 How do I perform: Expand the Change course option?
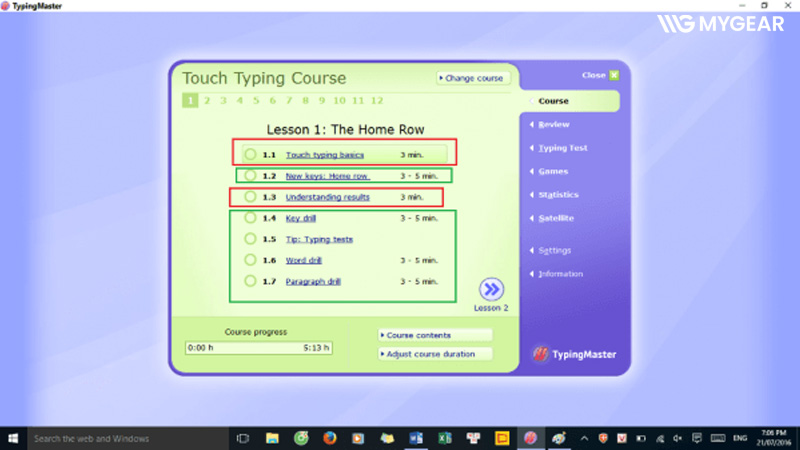[473, 78]
